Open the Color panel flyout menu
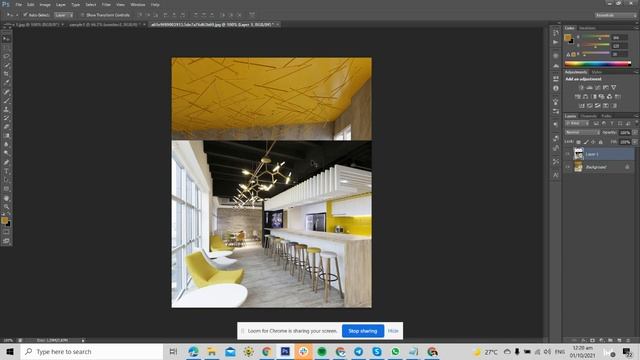 pos(636,28)
